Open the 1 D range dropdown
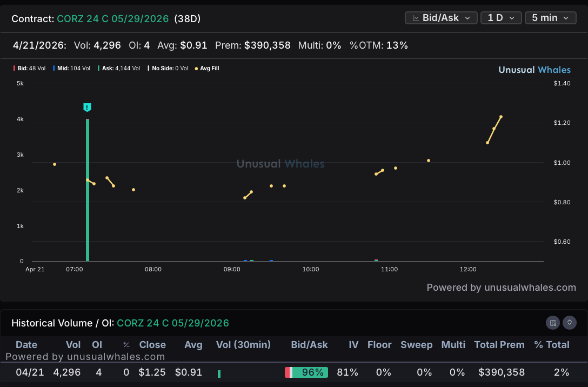The width and height of the screenshot is (588, 387). (x=501, y=18)
